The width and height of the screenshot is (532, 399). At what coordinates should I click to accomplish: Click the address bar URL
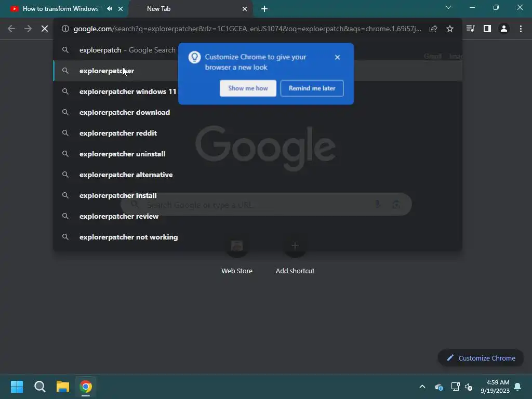[247, 29]
